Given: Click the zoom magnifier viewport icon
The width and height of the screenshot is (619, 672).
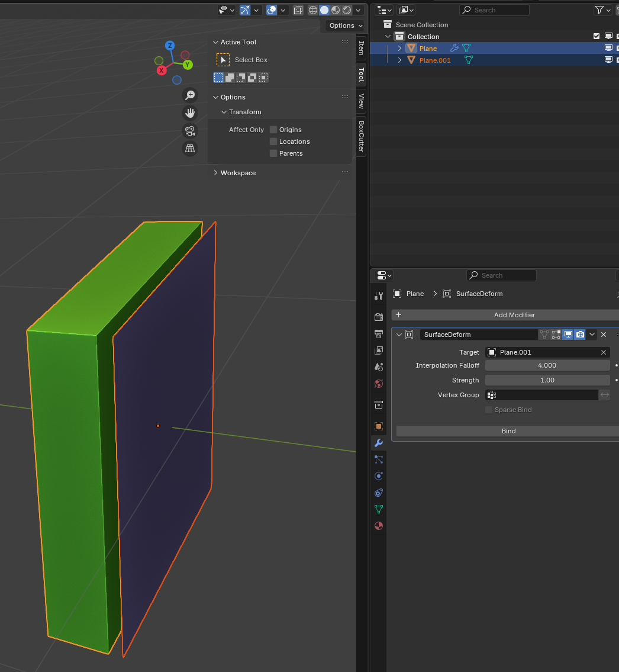Looking at the screenshot, I should click(190, 95).
